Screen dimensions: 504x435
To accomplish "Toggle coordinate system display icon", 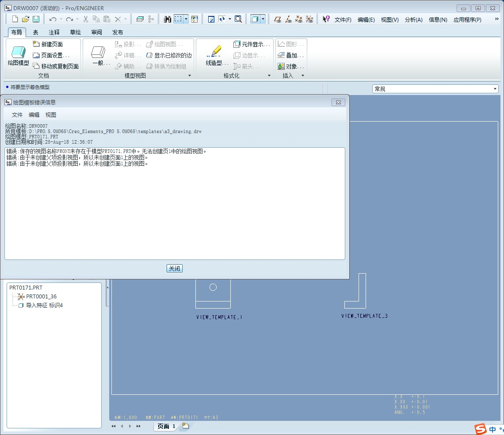I will click(x=309, y=19).
